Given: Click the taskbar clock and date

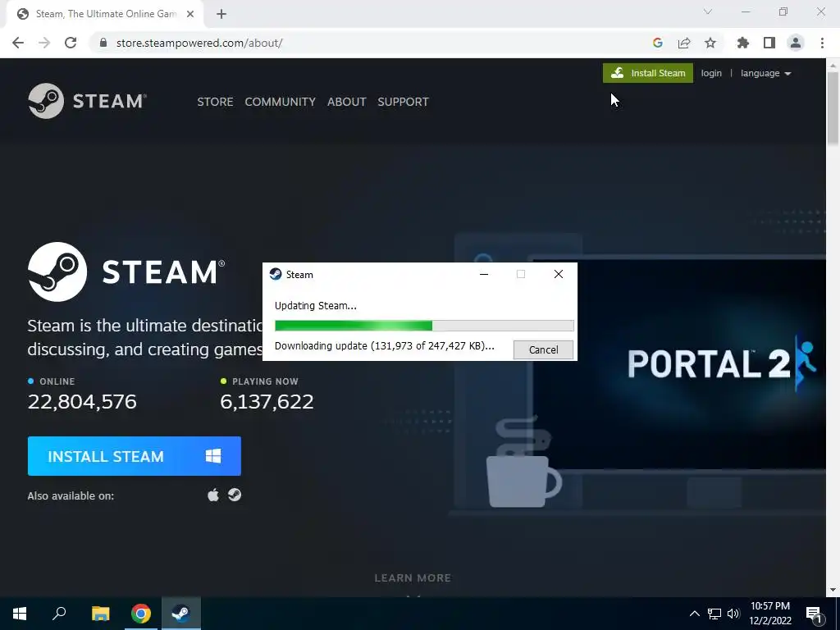Looking at the screenshot, I should (769, 614).
